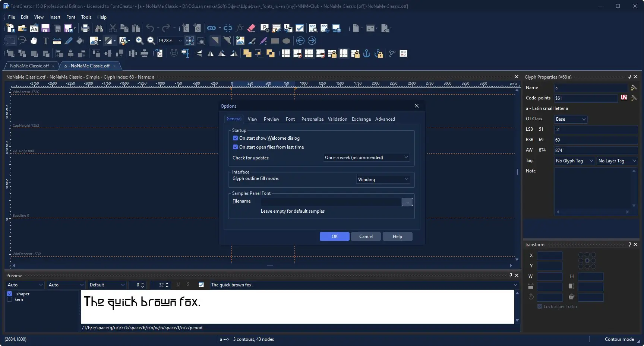Image resolution: width=644 pixels, height=346 pixels.
Task: Switch to the View tab in Options
Action: 252,119
